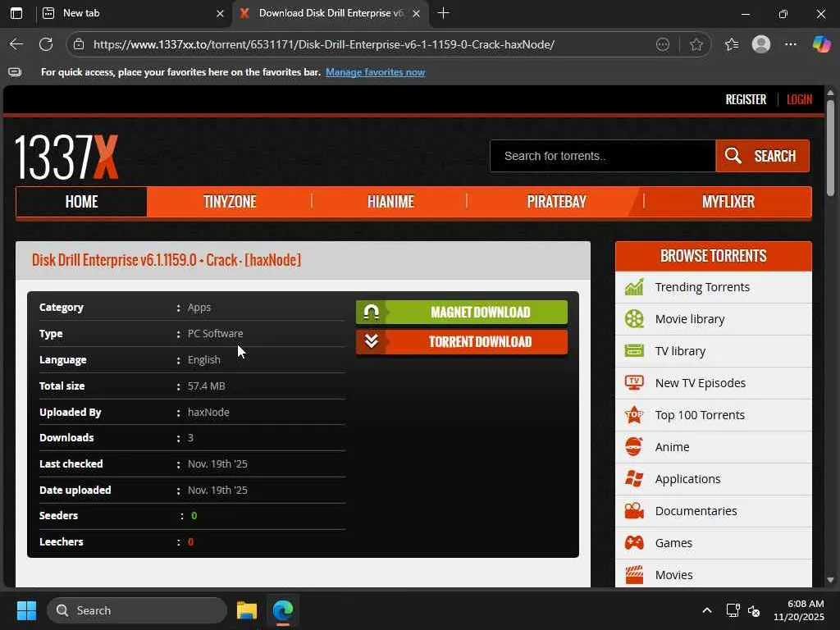Open the Trending Torrents link

[702, 287]
